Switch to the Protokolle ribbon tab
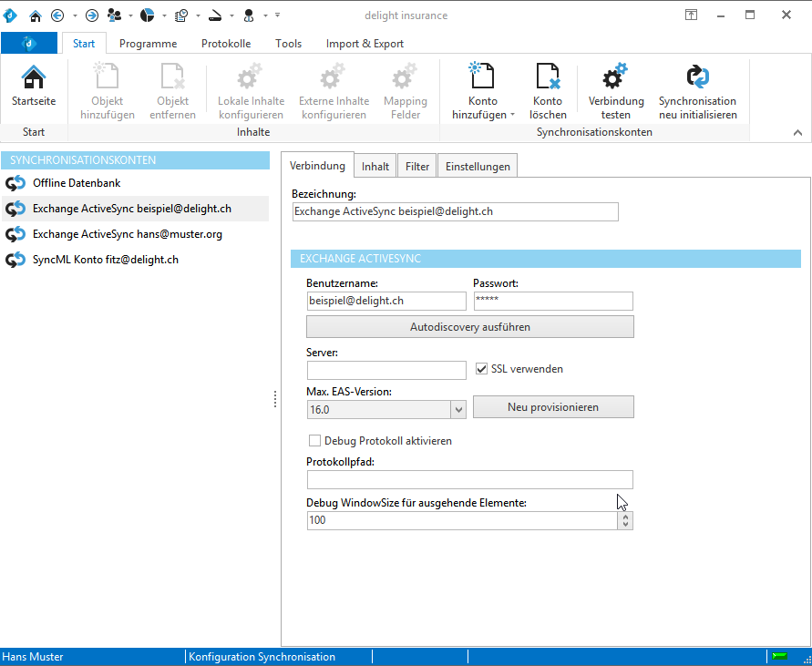The image size is (812, 666). click(225, 43)
